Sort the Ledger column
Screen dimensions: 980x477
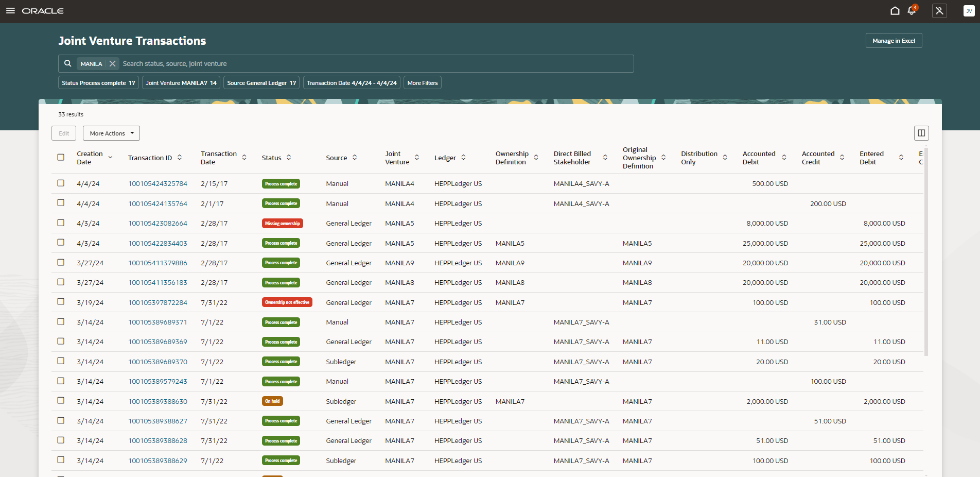pyautogui.click(x=463, y=158)
